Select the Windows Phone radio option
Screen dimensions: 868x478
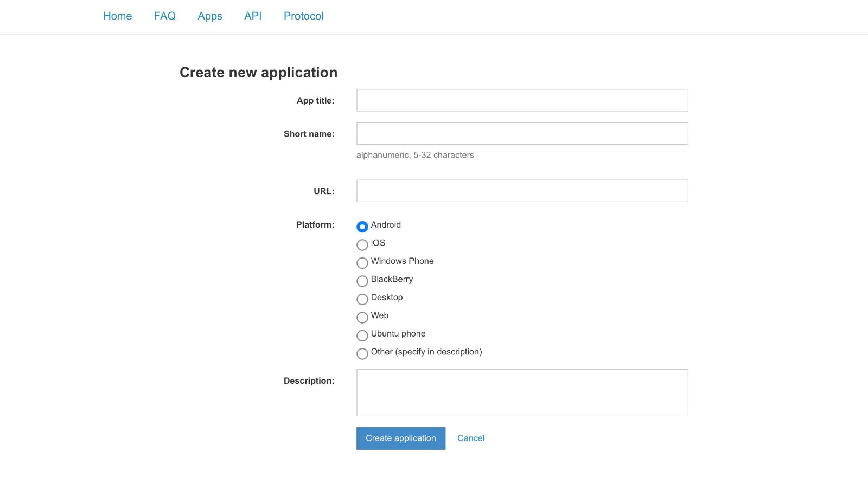pos(362,263)
